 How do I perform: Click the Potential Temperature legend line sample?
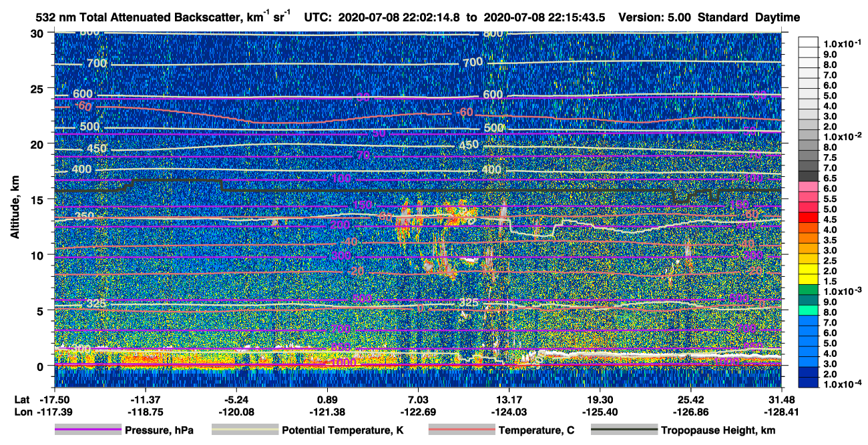pyautogui.click(x=244, y=430)
